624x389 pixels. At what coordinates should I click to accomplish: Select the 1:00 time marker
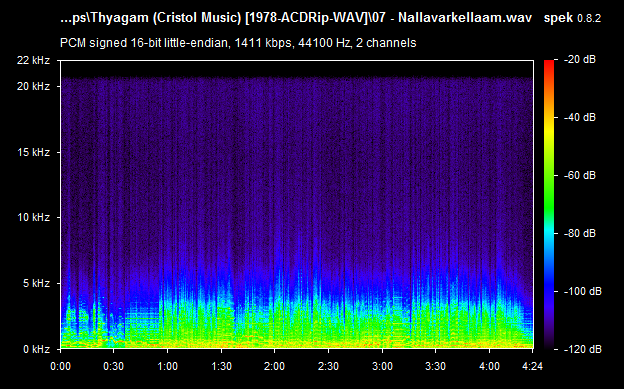[x=167, y=366]
